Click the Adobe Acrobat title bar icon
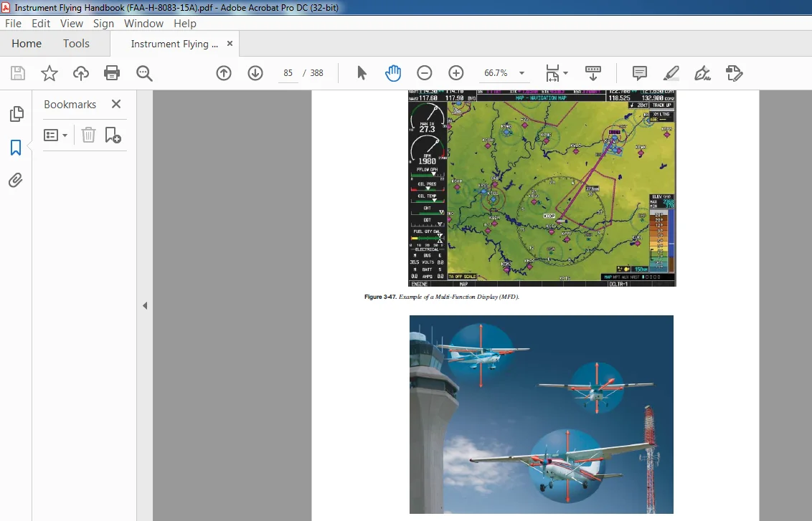Image resolution: width=812 pixels, height=521 pixels. [x=6, y=7]
